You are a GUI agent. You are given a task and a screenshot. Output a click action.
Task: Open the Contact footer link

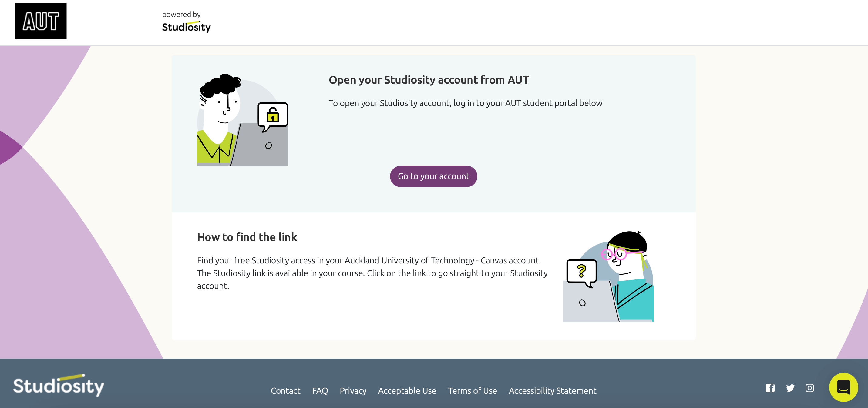point(285,390)
